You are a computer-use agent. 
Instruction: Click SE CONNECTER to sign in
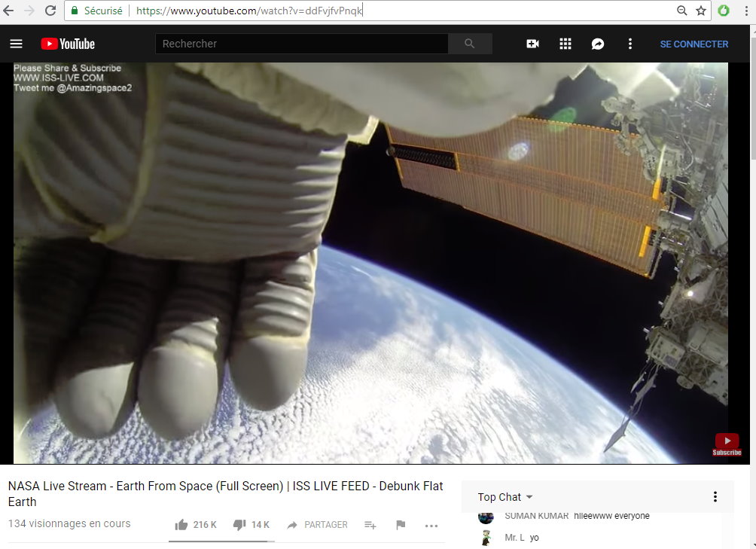(x=694, y=44)
